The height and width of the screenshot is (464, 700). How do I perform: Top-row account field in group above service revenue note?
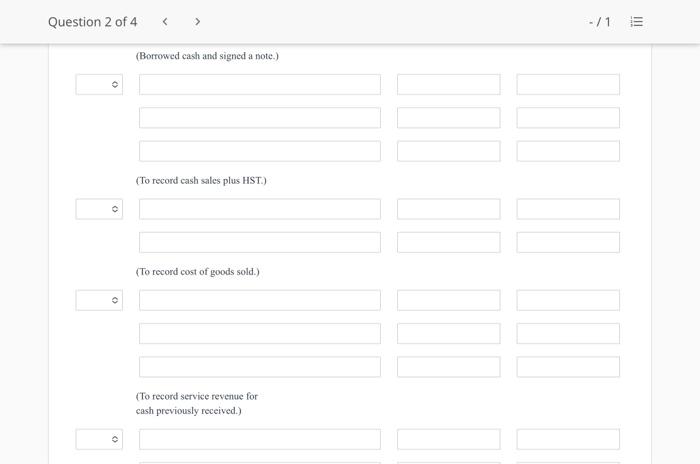260,300
